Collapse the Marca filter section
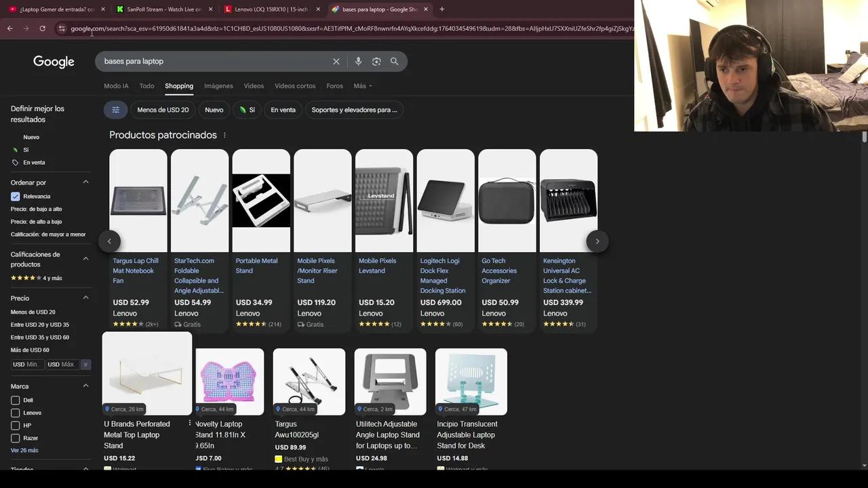Image resolution: width=868 pixels, height=488 pixels. pyautogui.click(x=85, y=386)
